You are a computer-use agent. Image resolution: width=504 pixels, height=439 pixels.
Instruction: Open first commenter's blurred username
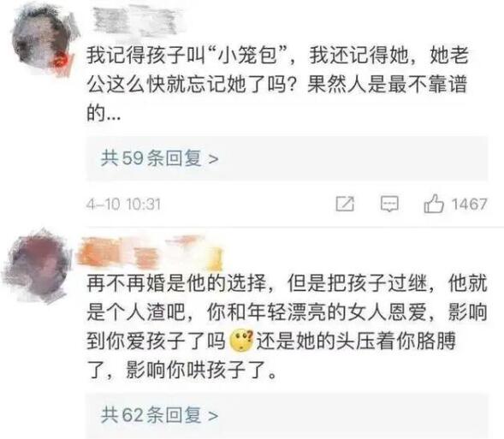pyautogui.click(x=138, y=21)
